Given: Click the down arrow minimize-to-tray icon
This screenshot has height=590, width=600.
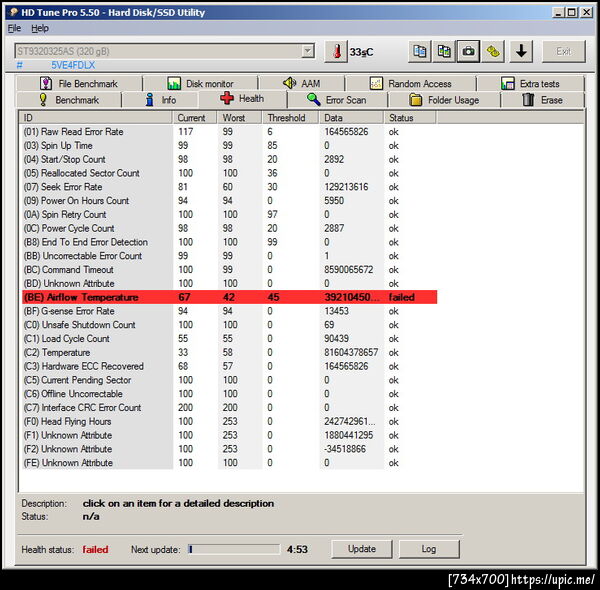Looking at the screenshot, I should coord(521,51).
